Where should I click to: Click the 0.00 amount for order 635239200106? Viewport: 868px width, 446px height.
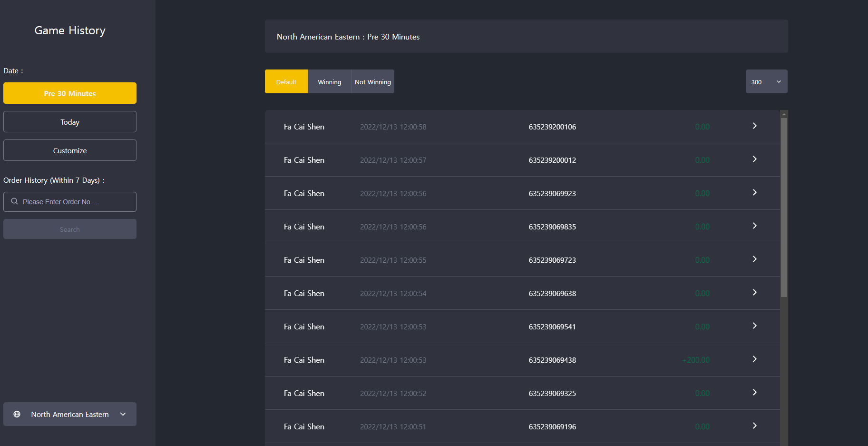point(702,127)
